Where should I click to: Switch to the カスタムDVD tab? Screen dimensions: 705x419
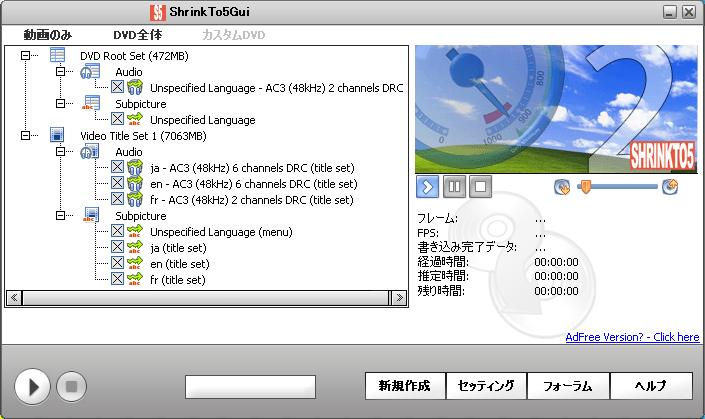pyautogui.click(x=233, y=35)
